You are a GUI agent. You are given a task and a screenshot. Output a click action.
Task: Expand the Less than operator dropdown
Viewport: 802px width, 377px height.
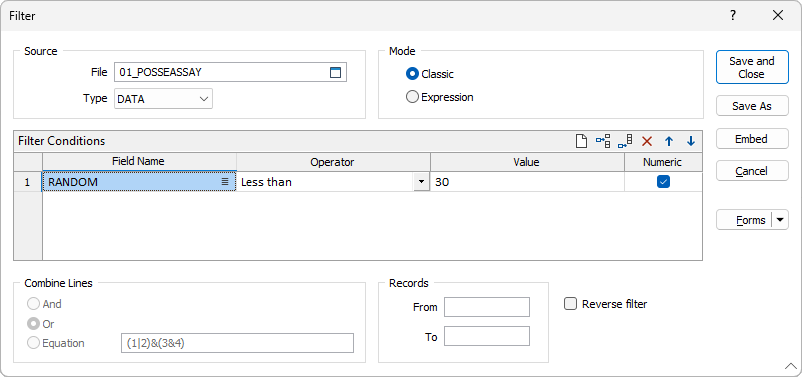coord(421,182)
